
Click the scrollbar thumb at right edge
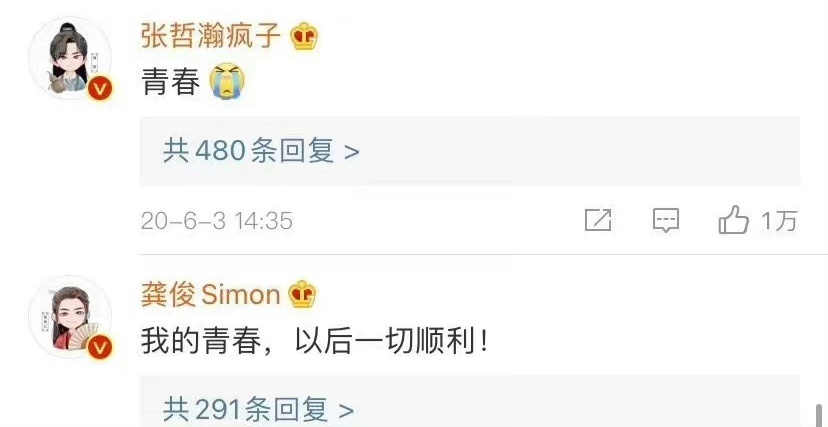pyautogui.click(x=820, y=415)
